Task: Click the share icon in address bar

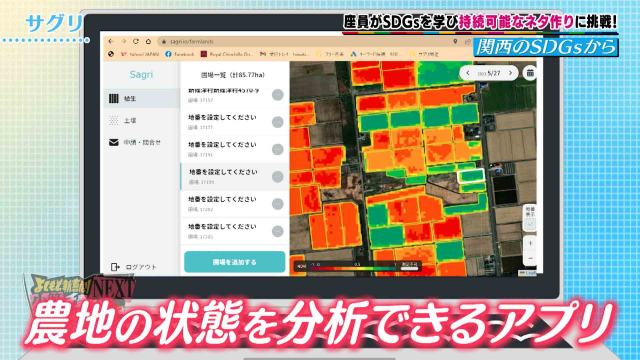Action: tap(468, 42)
